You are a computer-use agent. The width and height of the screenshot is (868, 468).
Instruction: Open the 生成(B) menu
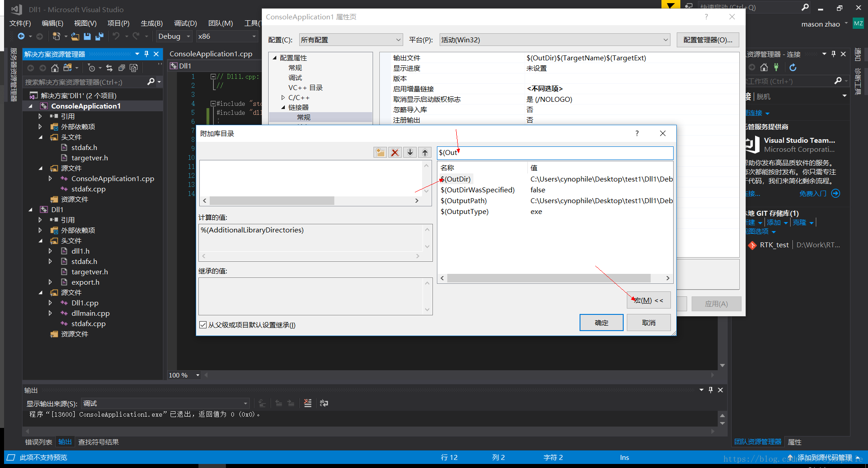[152, 23]
